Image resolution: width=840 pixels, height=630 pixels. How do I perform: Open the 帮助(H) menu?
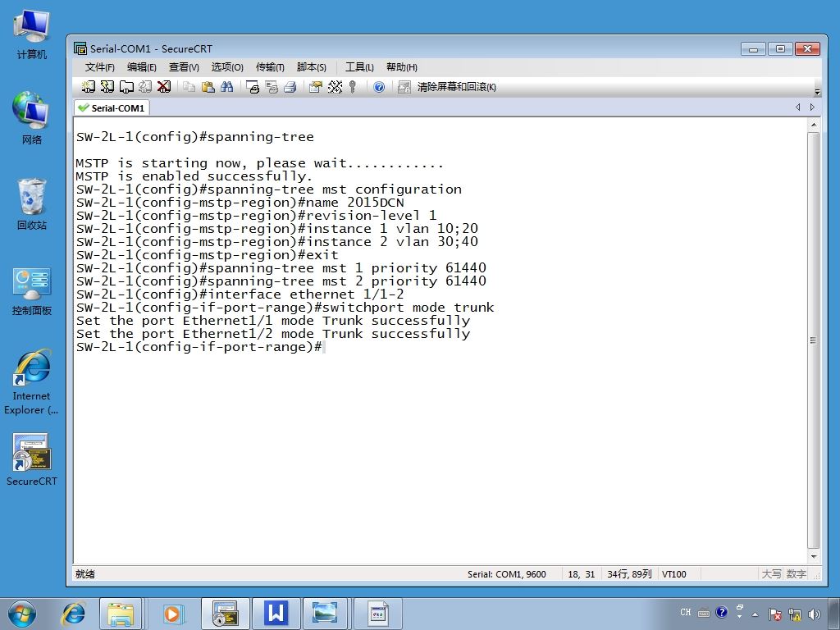point(402,67)
